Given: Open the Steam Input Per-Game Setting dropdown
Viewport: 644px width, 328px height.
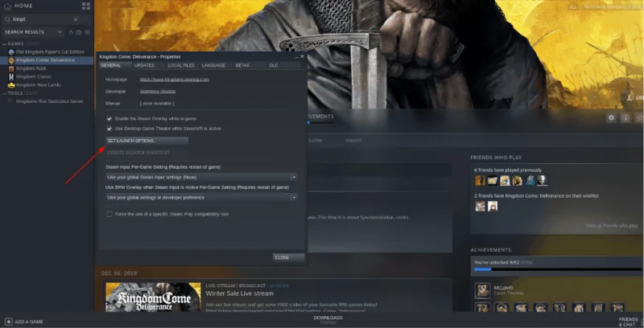Looking at the screenshot, I should point(201,177).
